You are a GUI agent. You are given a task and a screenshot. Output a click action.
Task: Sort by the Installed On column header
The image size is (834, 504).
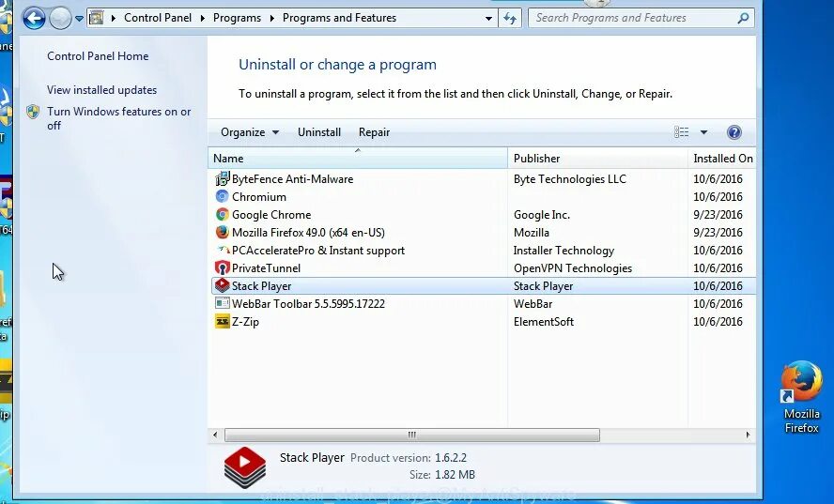(x=722, y=159)
